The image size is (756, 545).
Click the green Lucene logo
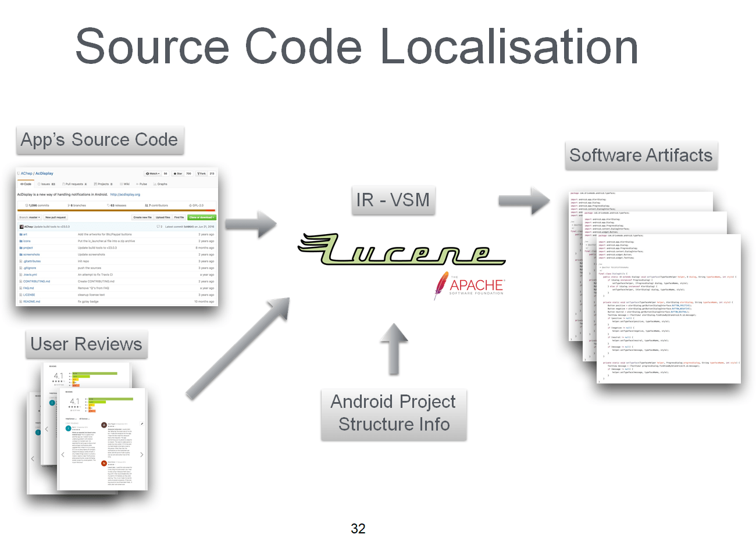point(401,249)
